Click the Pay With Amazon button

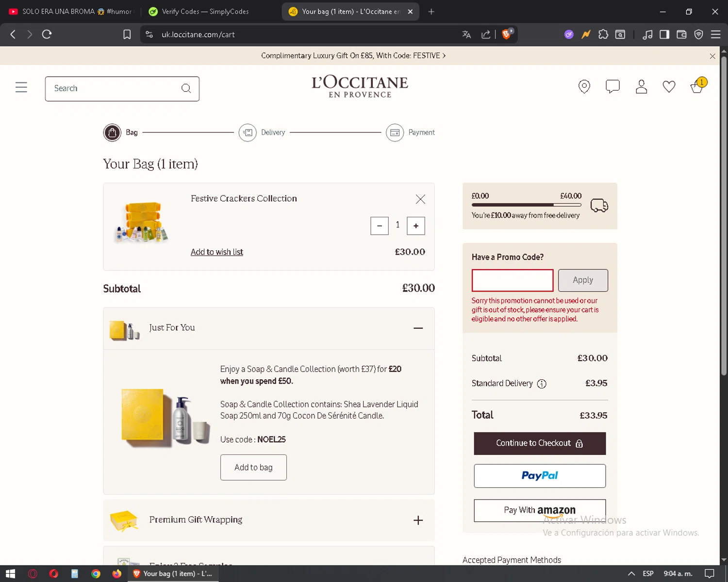point(540,511)
